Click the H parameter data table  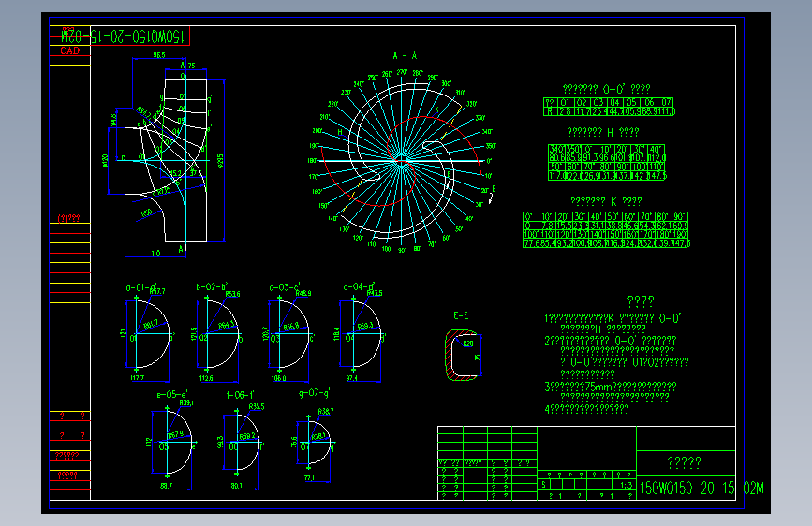pyautogui.click(x=607, y=162)
